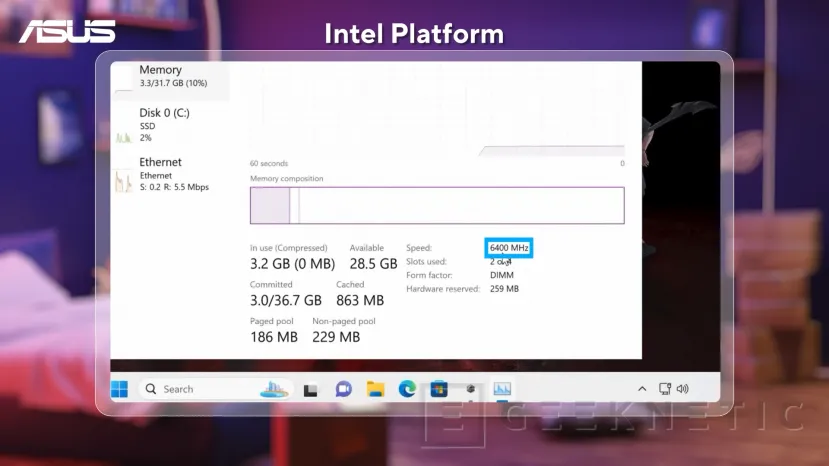This screenshot has height=466, width=829.
Task: Open Microsoft Store from taskbar
Action: pyautogui.click(x=439, y=389)
